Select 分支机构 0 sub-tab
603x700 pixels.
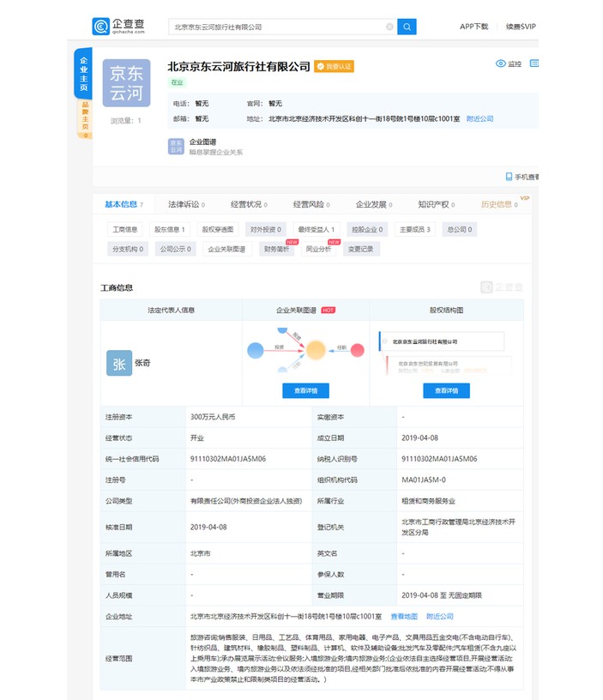tap(128, 249)
